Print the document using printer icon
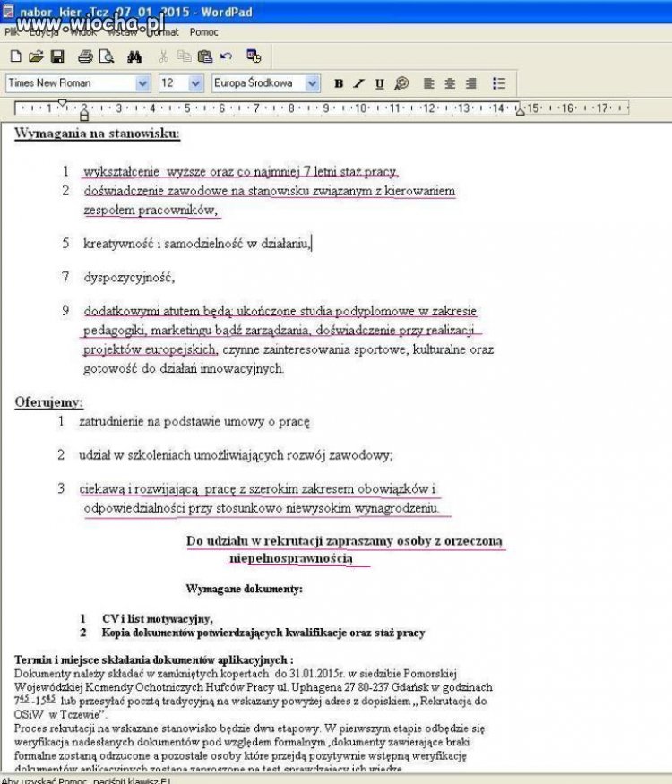This screenshot has width=672, height=784. [85, 56]
